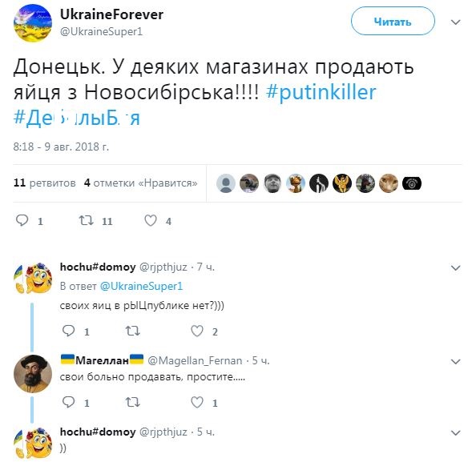Follow account with Читать button
The width and height of the screenshot is (476, 462).
tap(393, 22)
